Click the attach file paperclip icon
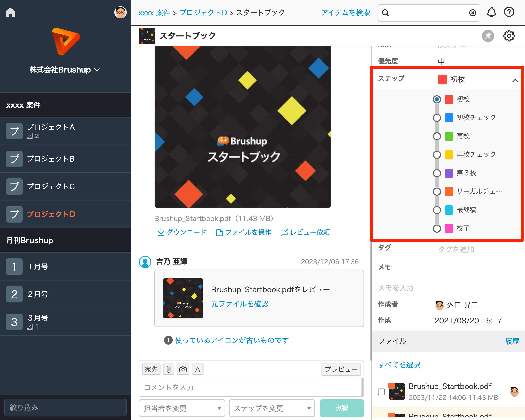Screen dimensions: 525x420 (x=169, y=369)
